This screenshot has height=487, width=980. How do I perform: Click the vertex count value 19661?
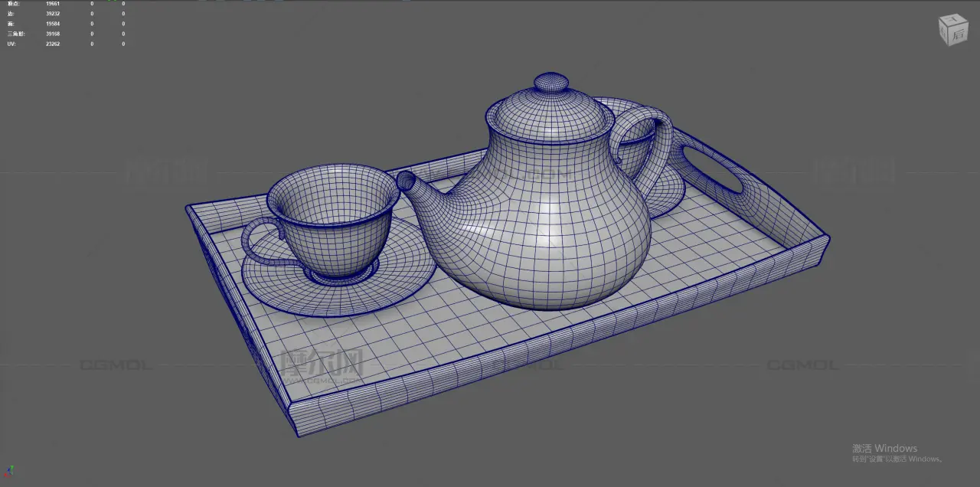53,4
